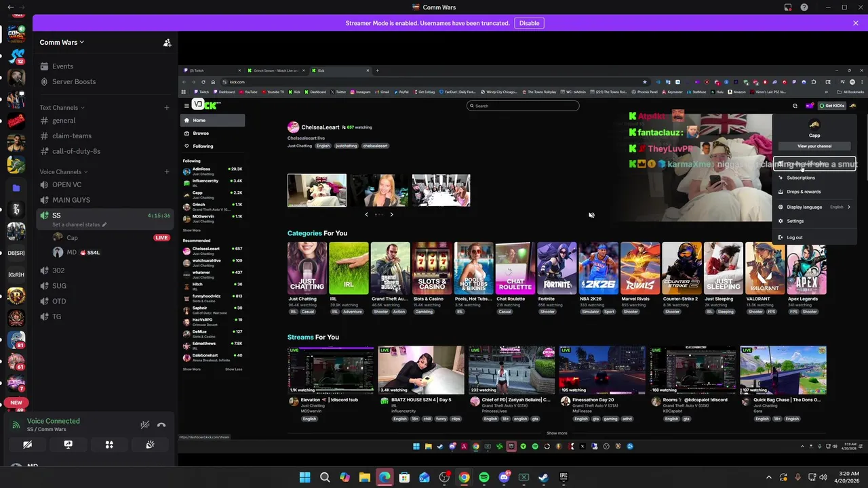Select Following in Kick sidebar of stream
The width and height of the screenshot is (868, 488).
click(x=212, y=146)
